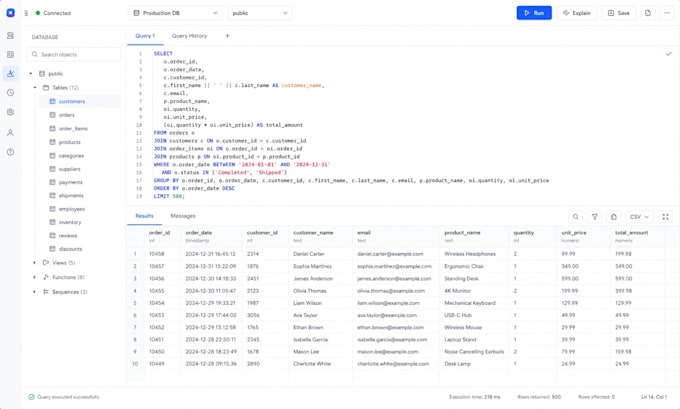The width and height of the screenshot is (680, 409).
Task: Click the handle icon beside Connected status
Action: [26, 13]
